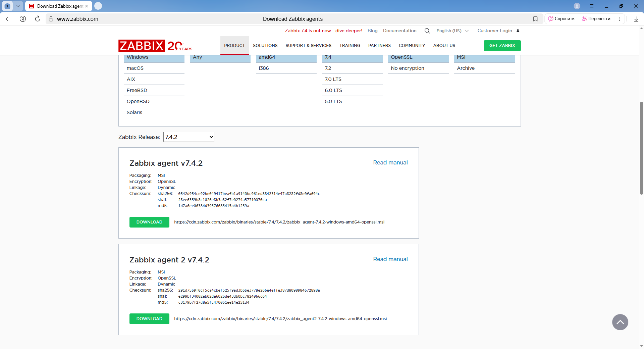
Task: Select Zabbix version 6.0 LTS
Action: (x=352, y=90)
